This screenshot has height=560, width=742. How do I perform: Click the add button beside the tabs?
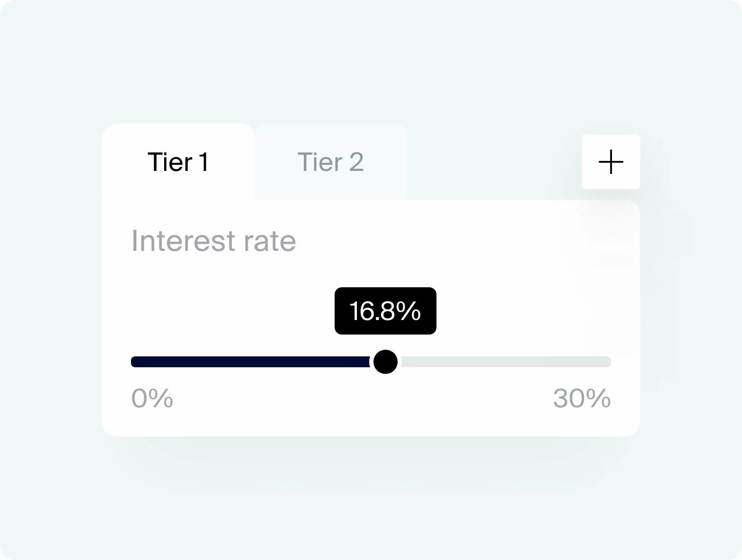611,162
